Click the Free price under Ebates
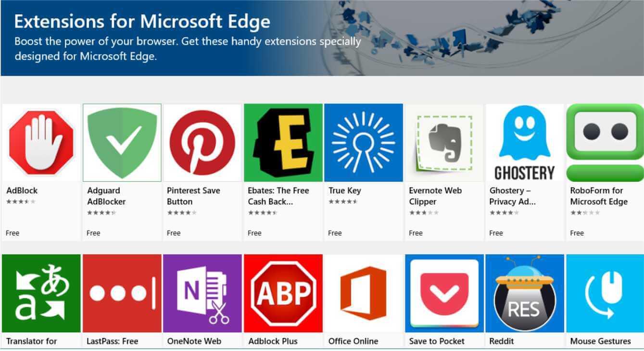Screen dimensions: 644x351 pos(254,233)
